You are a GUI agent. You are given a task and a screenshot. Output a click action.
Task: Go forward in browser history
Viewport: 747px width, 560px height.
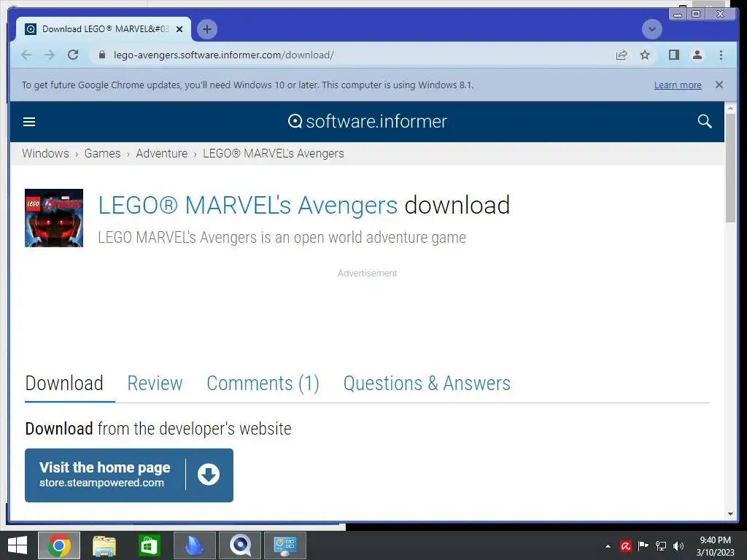[x=50, y=55]
